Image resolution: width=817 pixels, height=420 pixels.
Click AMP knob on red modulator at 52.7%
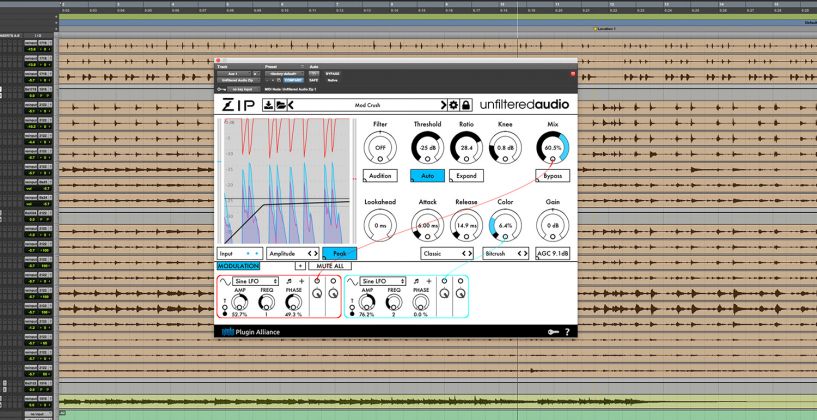(239, 301)
